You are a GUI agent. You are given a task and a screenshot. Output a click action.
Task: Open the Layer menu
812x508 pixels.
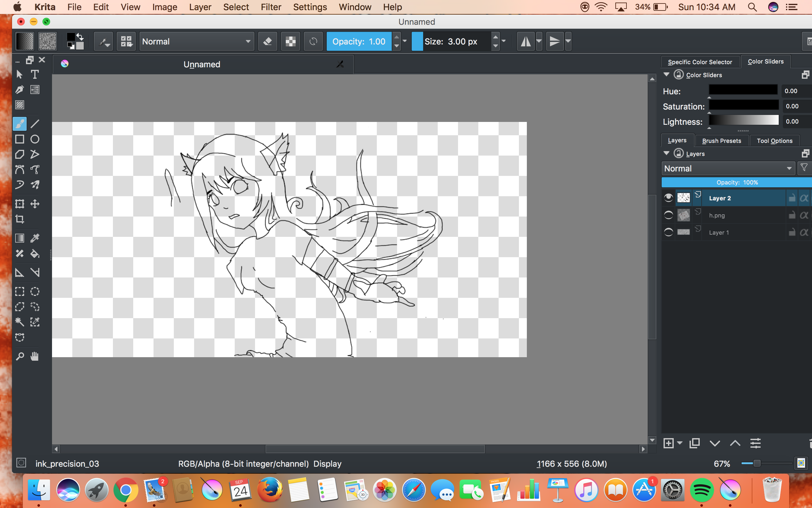(x=200, y=7)
